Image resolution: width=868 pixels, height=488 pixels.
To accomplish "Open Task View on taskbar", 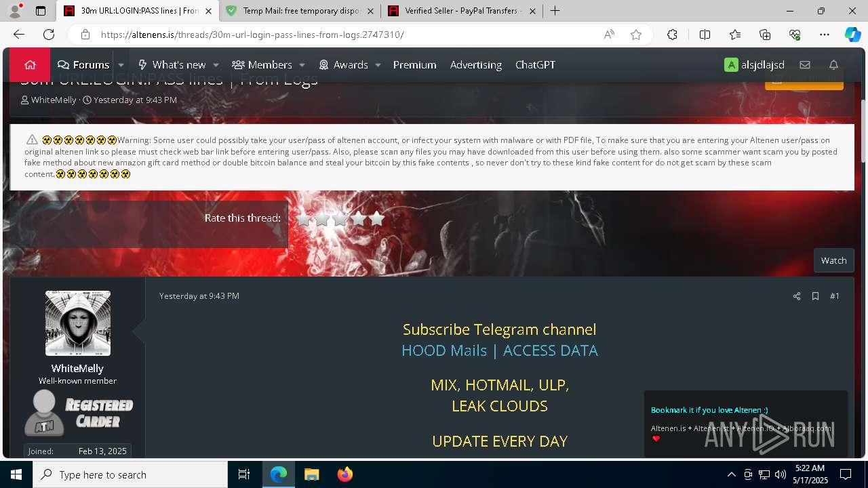I will click(244, 474).
